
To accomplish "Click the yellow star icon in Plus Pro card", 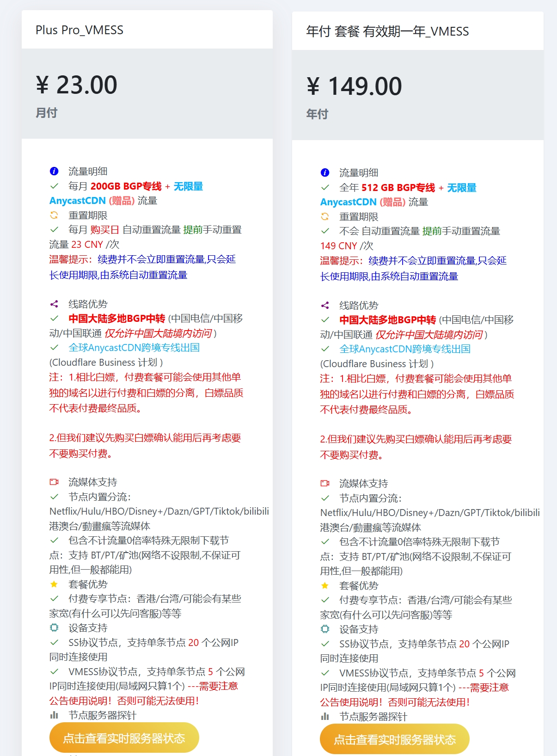I will [x=54, y=584].
